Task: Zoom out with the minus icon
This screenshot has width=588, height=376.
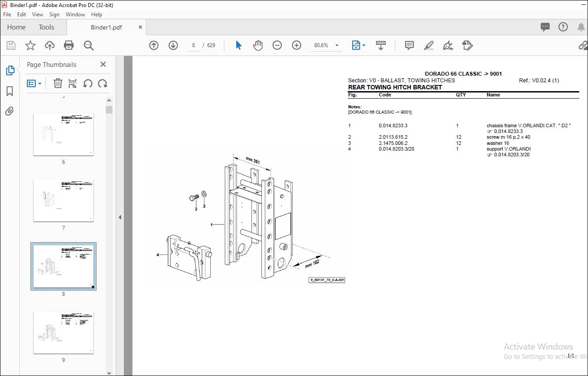Action: click(x=277, y=45)
